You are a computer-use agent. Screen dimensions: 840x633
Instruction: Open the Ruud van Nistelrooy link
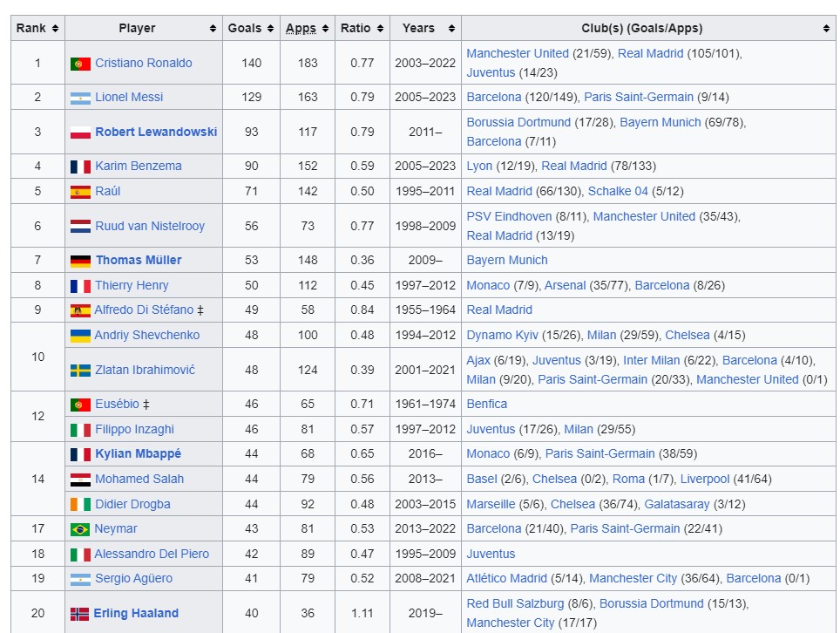click(150, 226)
